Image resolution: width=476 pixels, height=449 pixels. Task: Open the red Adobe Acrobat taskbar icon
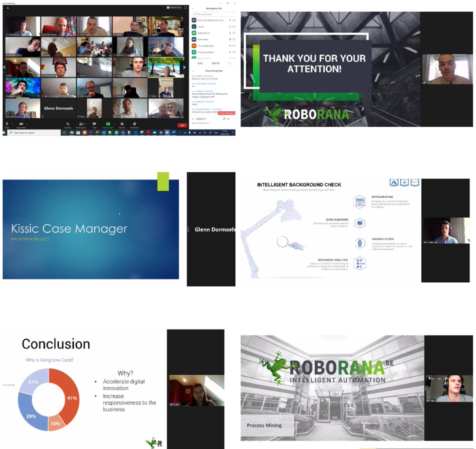(148, 133)
